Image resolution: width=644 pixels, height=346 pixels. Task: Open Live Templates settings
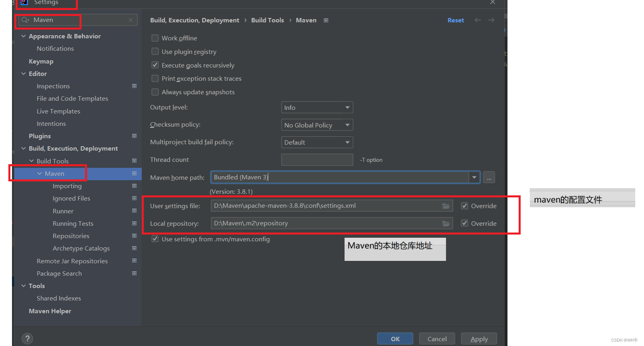tap(58, 111)
